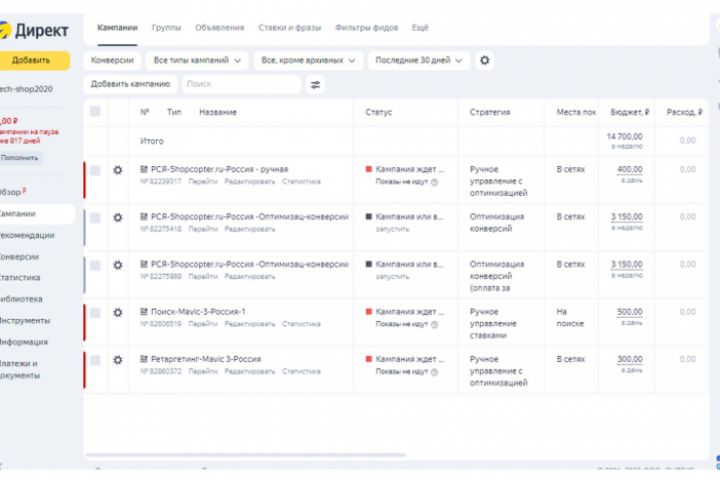Click Пополнить balance button

point(20,158)
